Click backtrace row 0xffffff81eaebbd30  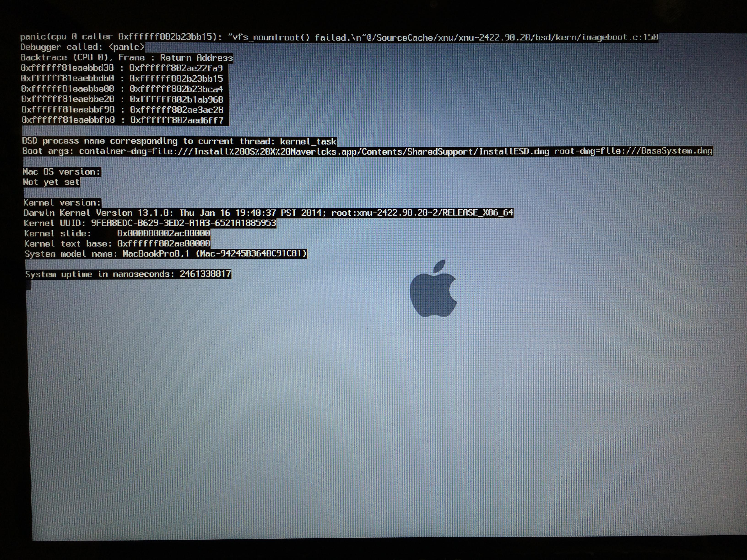pyautogui.click(x=122, y=68)
